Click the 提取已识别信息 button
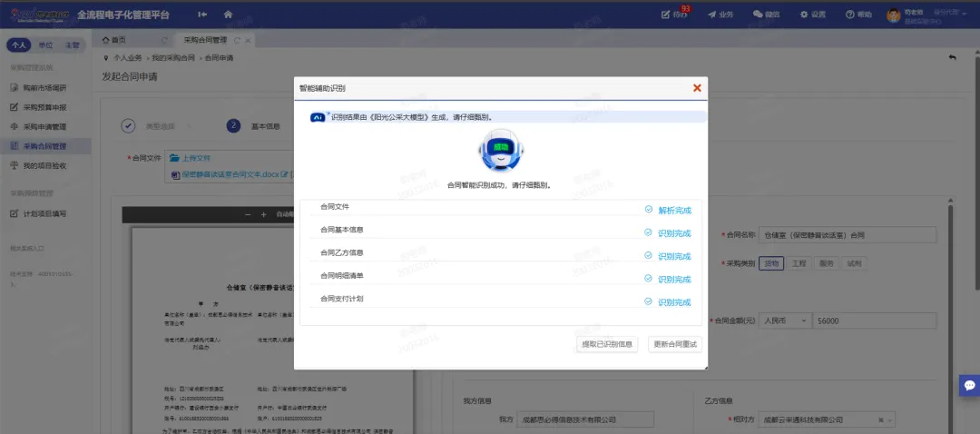980x434 pixels. point(606,344)
